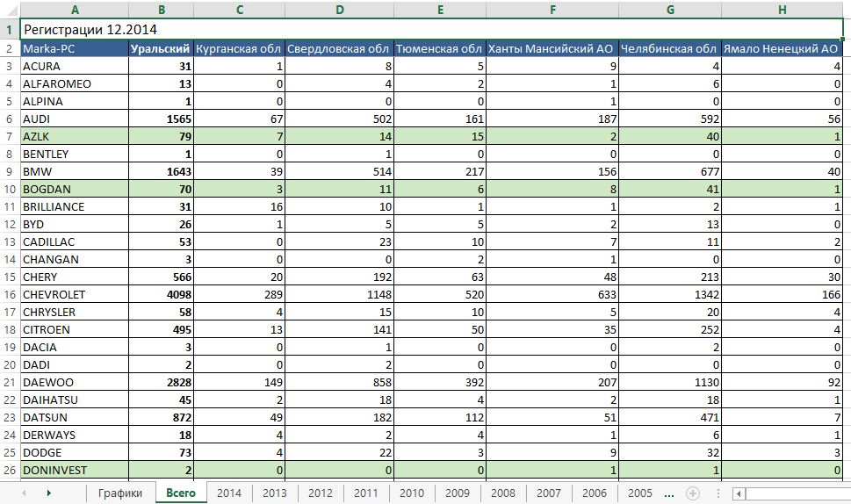
Task: Open the 2011 sheet tab
Action: coord(366,493)
